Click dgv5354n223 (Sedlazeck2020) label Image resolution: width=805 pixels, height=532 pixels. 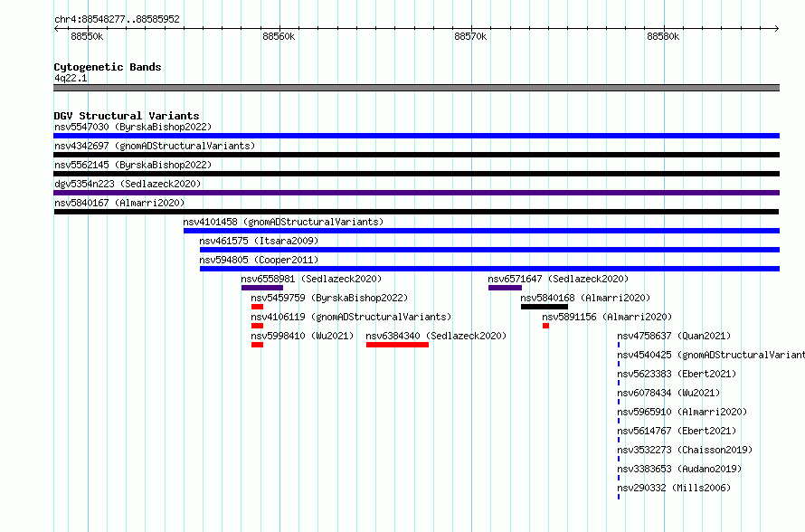click(128, 184)
